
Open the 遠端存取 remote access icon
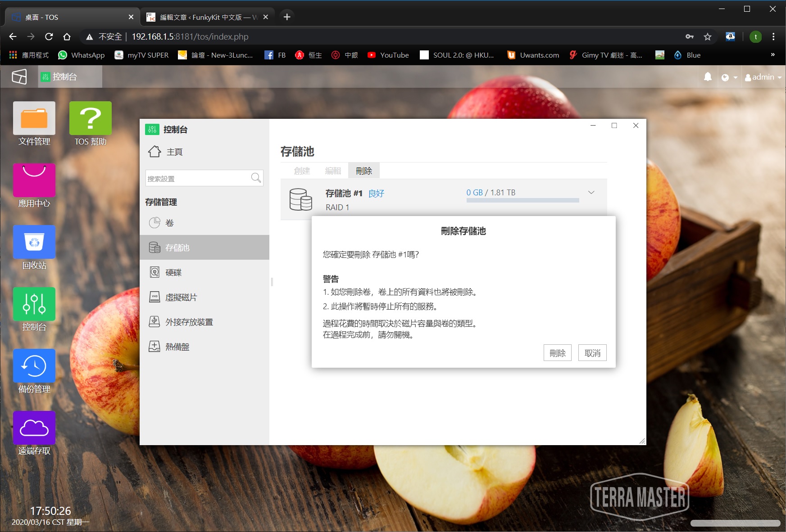34,428
